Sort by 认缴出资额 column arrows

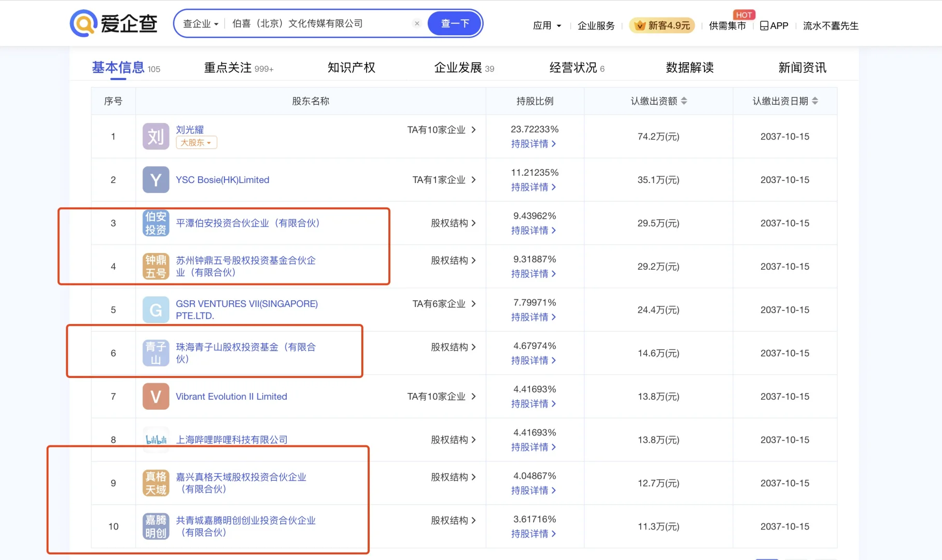[x=684, y=101]
